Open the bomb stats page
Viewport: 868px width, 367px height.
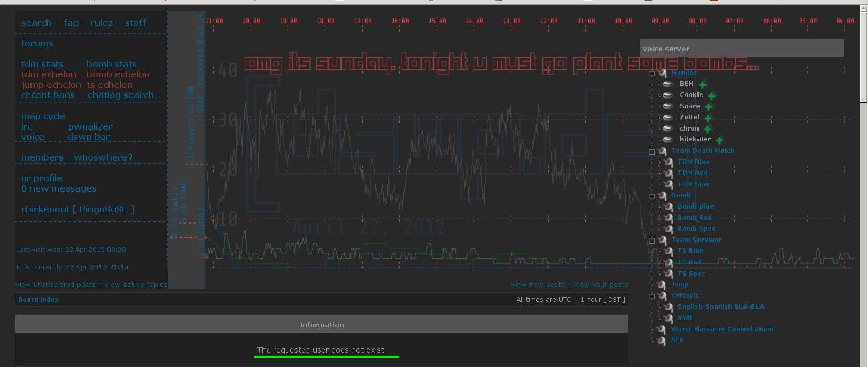coord(112,64)
